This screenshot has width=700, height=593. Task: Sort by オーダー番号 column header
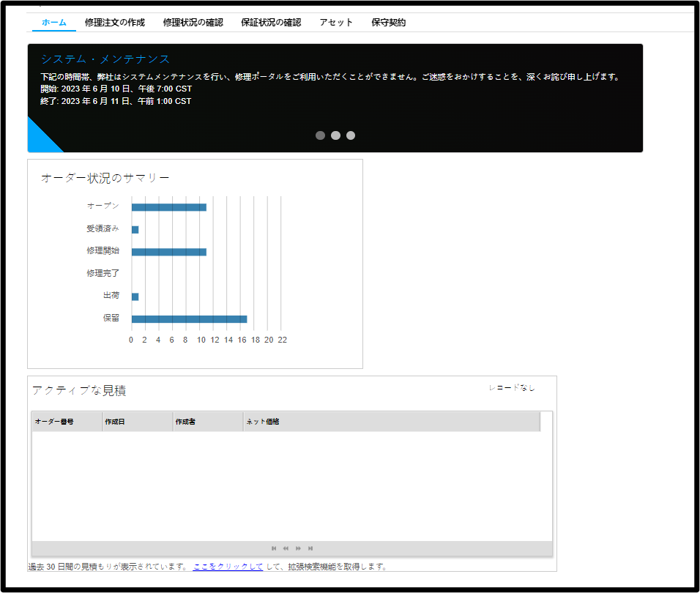click(67, 422)
